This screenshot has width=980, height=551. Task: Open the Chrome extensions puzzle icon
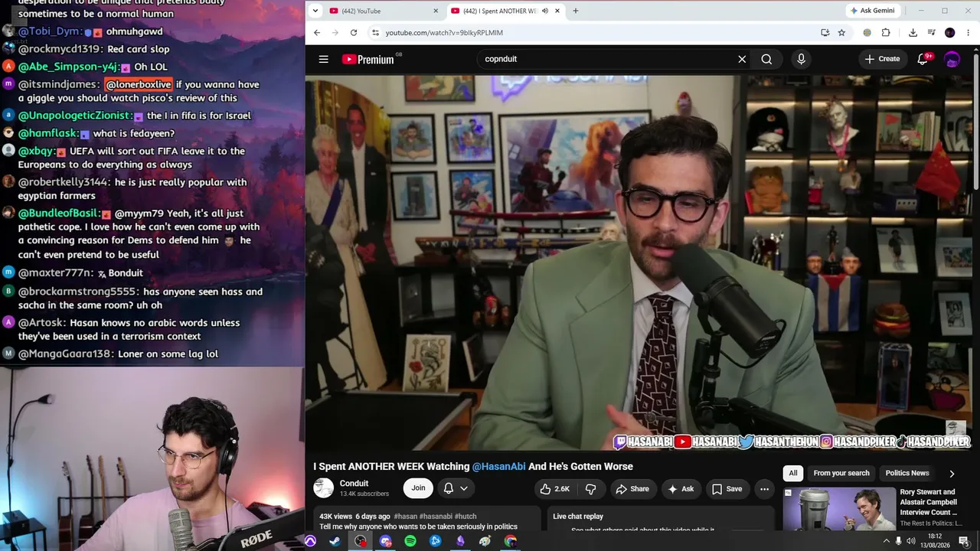[886, 33]
